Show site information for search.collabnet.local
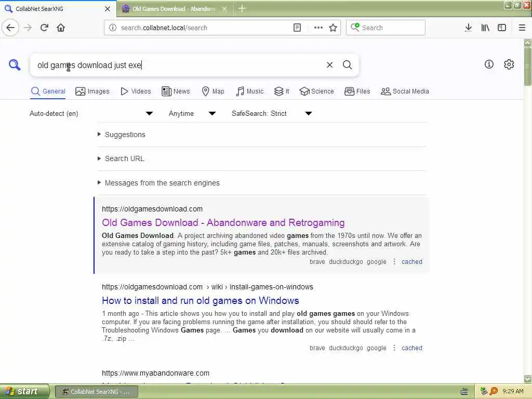This screenshot has width=532, height=399. coord(113,28)
